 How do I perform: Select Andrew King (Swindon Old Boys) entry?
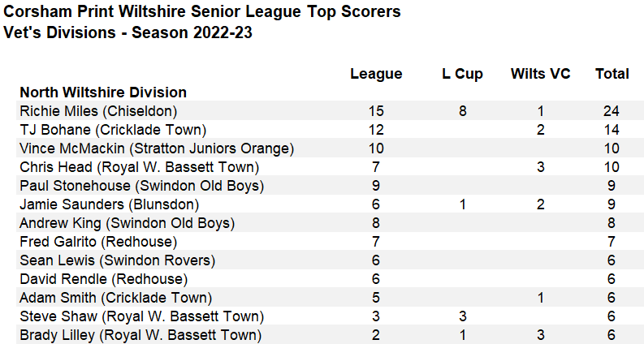click(x=127, y=223)
